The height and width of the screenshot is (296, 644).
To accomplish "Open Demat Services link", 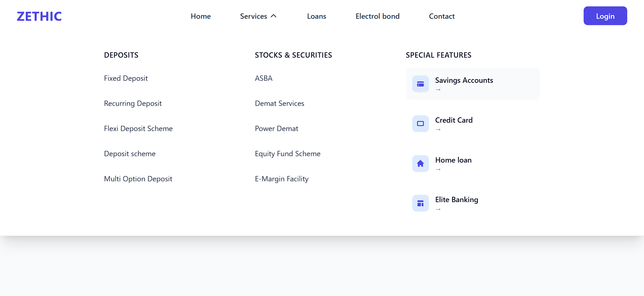I will (x=279, y=103).
